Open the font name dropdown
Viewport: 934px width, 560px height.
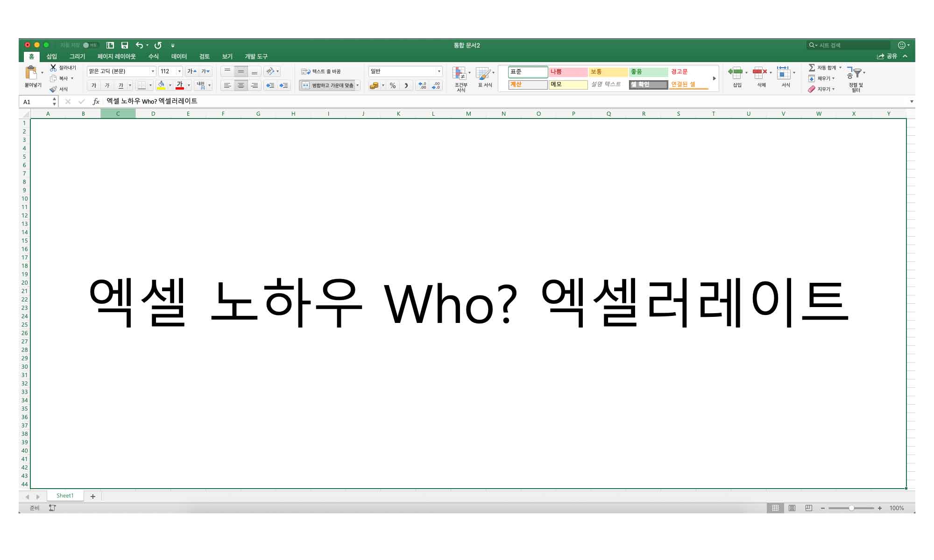153,71
